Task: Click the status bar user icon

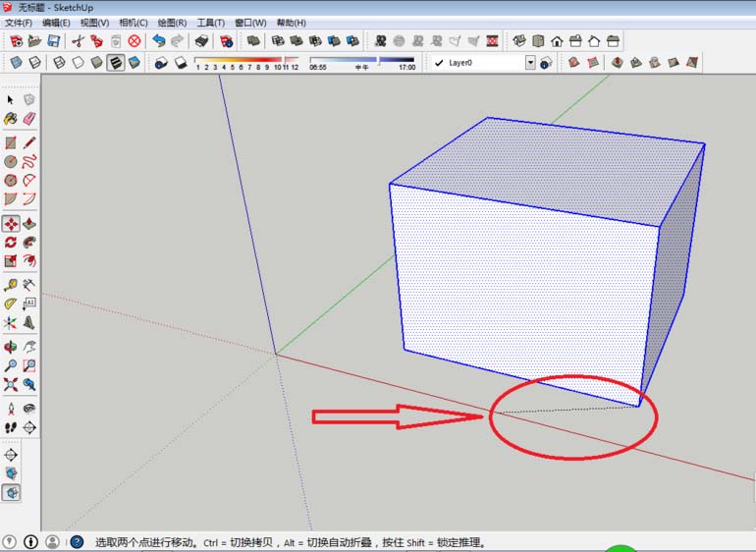Action: pyautogui.click(x=53, y=542)
